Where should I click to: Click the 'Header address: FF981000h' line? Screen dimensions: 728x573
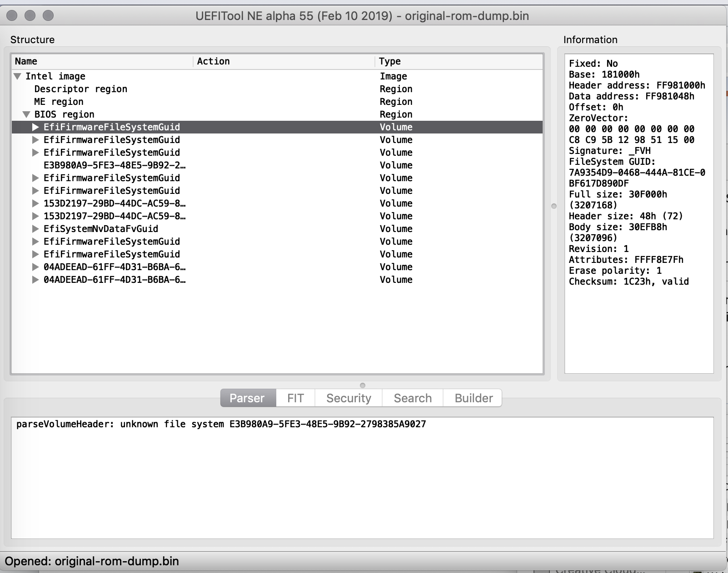(x=637, y=85)
